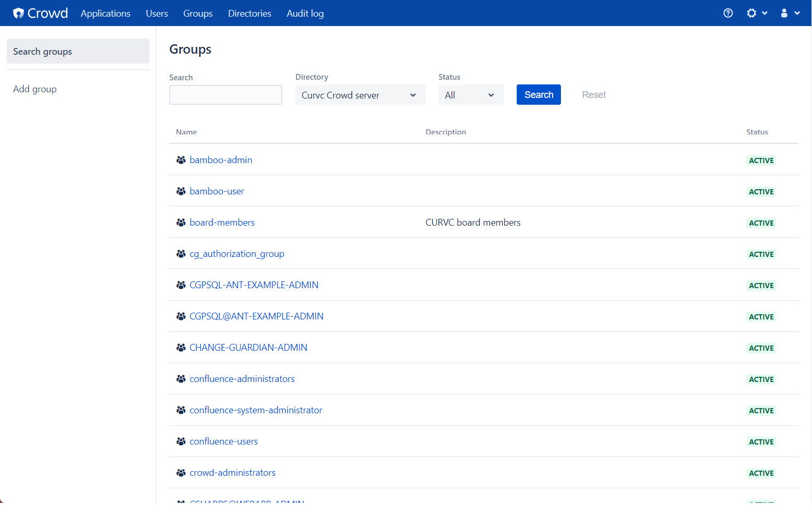This screenshot has width=812, height=506.
Task: Open the CGPSQL@ANT-EXAMPLE-ADMIN group
Action: [x=256, y=316]
